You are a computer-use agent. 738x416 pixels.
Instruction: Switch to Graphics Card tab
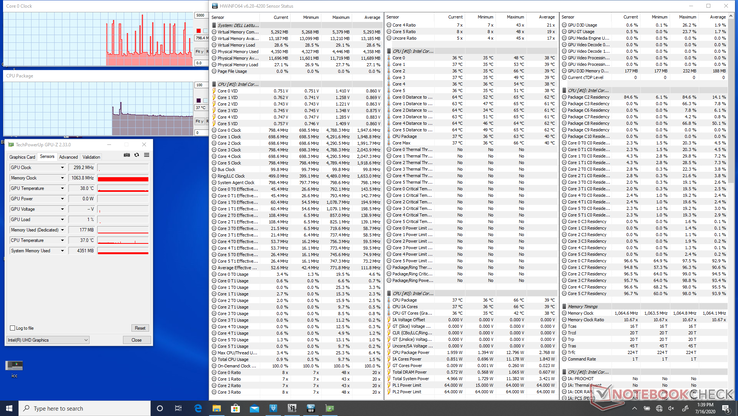pos(22,157)
